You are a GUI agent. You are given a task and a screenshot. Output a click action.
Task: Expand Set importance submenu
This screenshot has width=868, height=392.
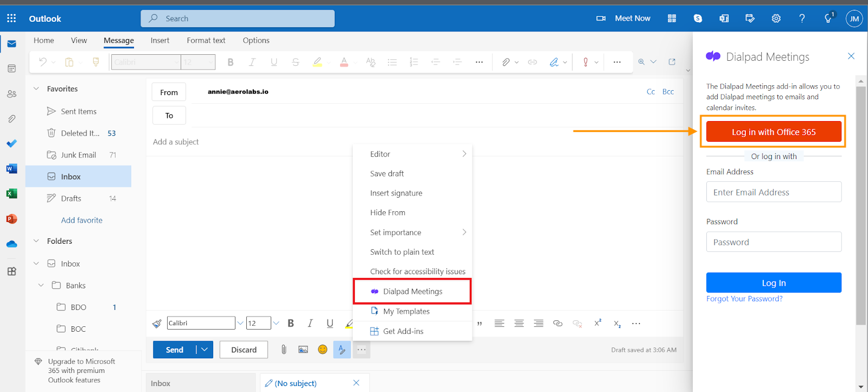(413, 232)
